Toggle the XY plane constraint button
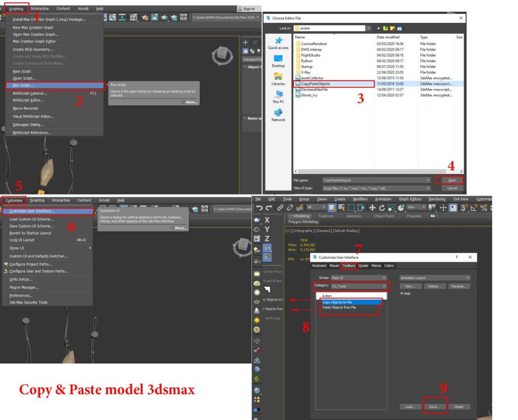Screen dimensions: 518x420 [267, 248]
